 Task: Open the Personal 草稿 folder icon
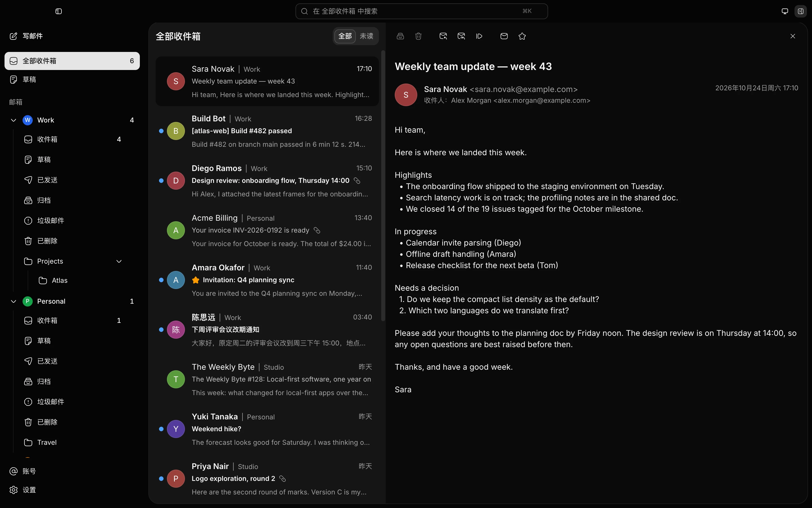(x=28, y=341)
